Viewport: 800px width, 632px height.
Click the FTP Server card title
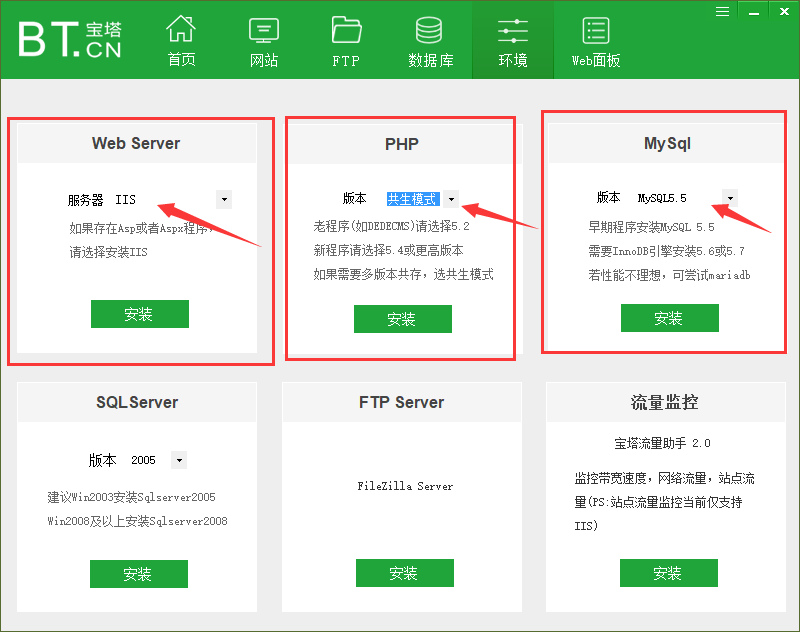[x=402, y=402]
